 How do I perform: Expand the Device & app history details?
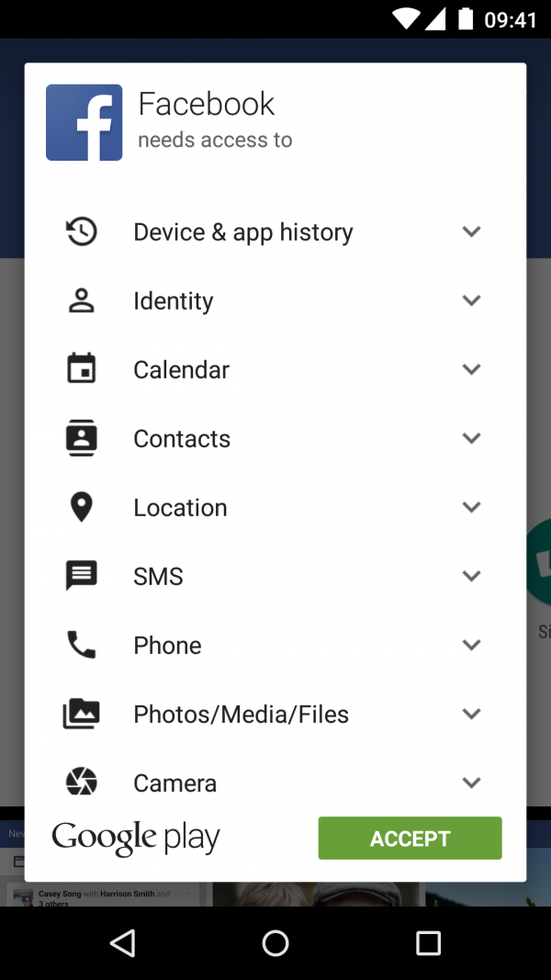[471, 231]
